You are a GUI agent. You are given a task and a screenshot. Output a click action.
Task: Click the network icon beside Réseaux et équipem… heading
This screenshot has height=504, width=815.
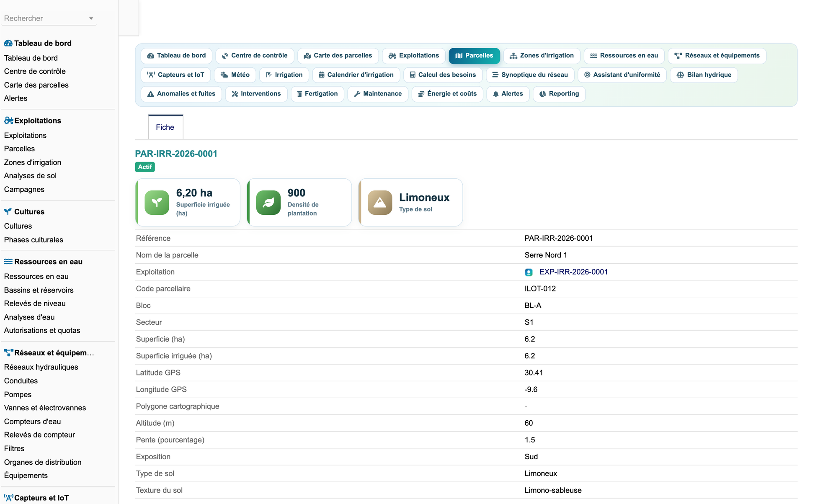tap(8, 352)
